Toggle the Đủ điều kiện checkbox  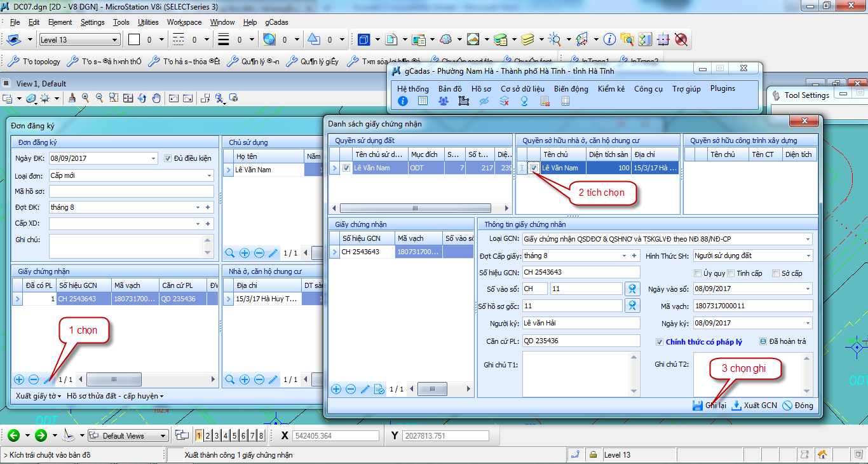tap(168, 158)
